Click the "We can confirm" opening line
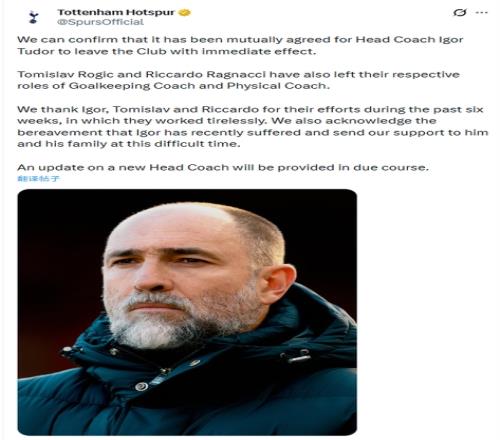The height and width of the screenshot is (440, 500). (x=240, y=45)
